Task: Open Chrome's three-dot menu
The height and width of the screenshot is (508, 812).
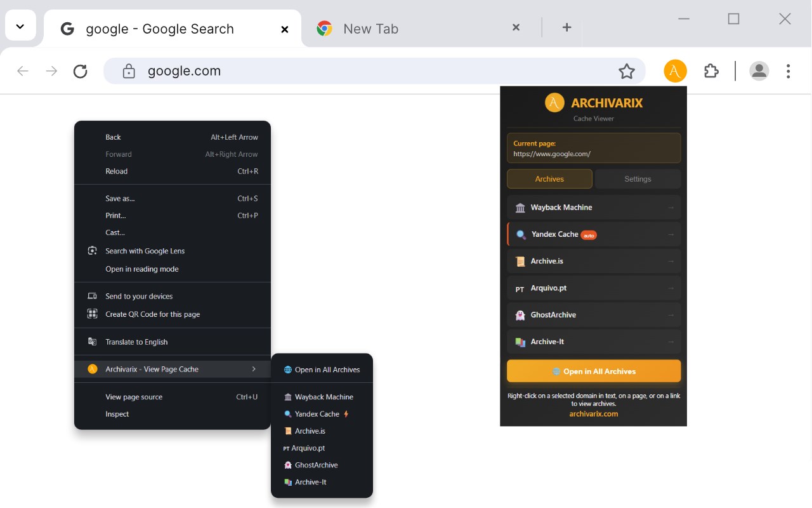Action: 788,71
